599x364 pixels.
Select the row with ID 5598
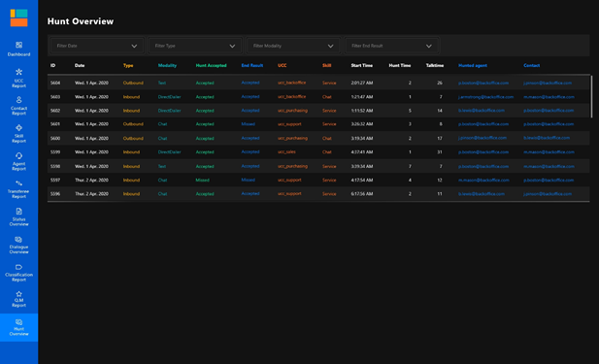[x=318, y=166]
